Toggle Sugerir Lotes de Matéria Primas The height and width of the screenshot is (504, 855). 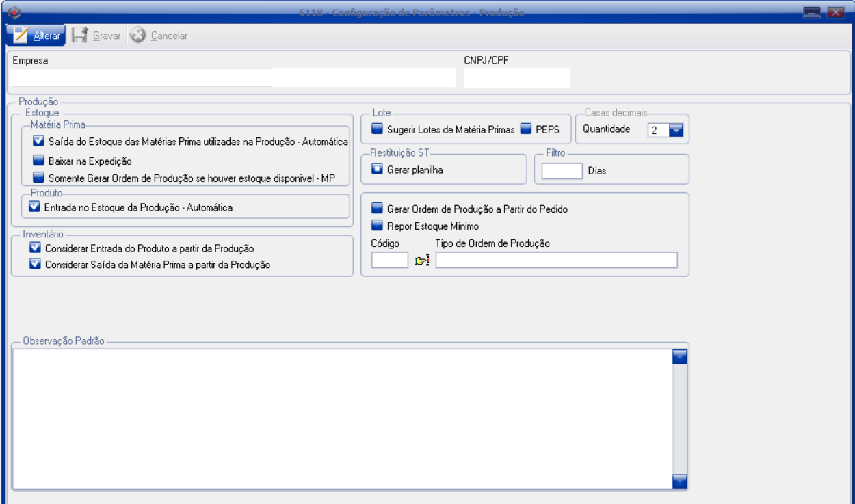[x=377, y=129]
